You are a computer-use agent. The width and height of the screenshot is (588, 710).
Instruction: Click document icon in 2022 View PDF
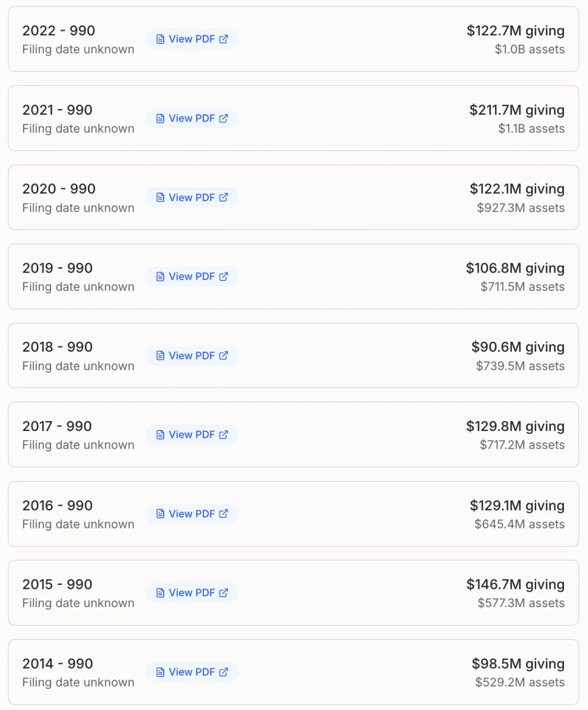tap(160, 39)
